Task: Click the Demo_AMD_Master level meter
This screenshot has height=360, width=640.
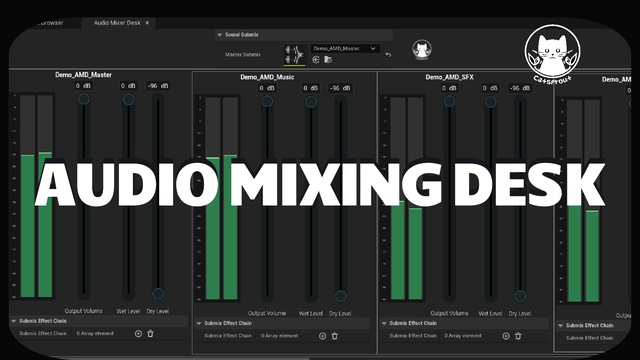Action: coord(36,196)
